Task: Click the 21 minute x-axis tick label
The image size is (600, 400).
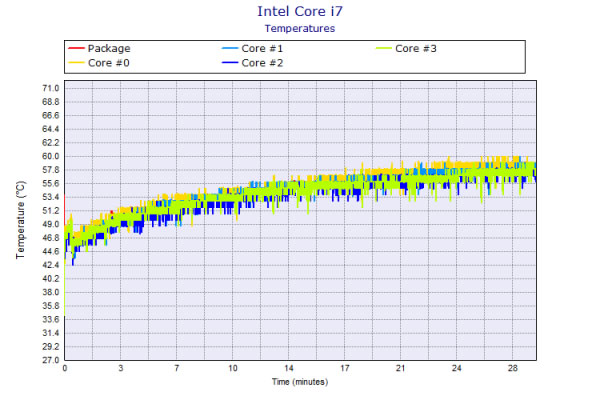Action: coord(401,368)
